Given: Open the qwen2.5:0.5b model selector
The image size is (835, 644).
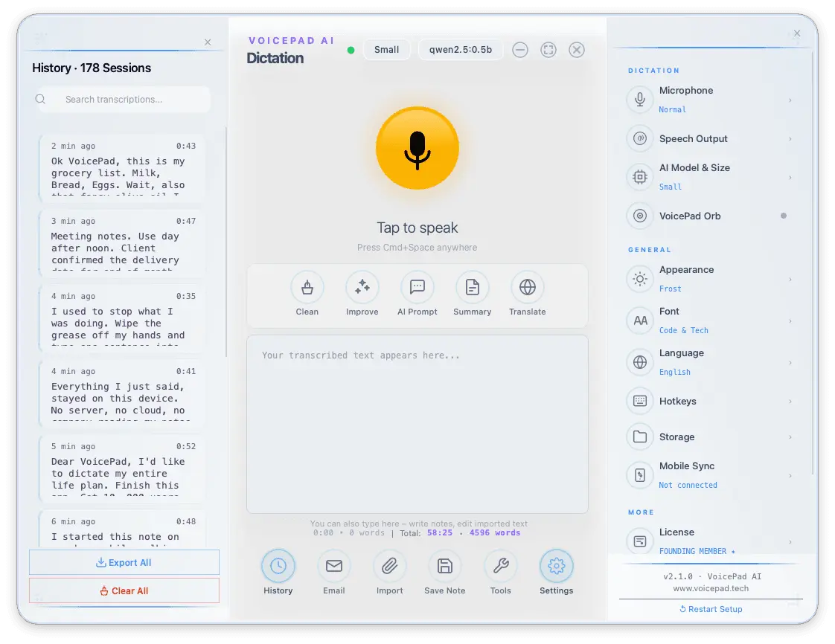Looking at the screenshot, I should tap(461, 50).
